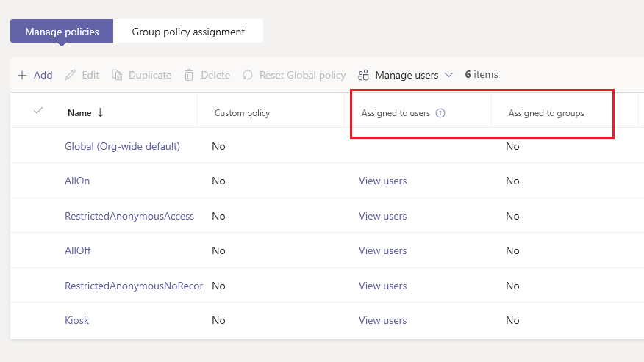Click Assigned to groups No for AllOff
644x362 pixels.
pos(512,250)
